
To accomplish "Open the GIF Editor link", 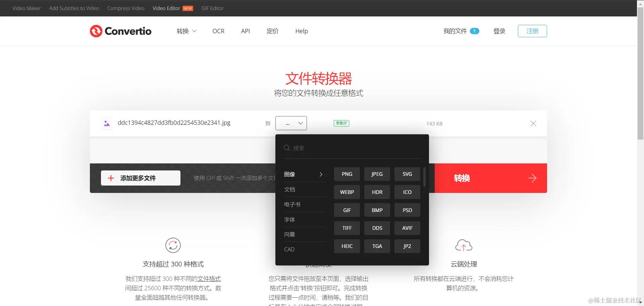I will click(x=212, y=8).
